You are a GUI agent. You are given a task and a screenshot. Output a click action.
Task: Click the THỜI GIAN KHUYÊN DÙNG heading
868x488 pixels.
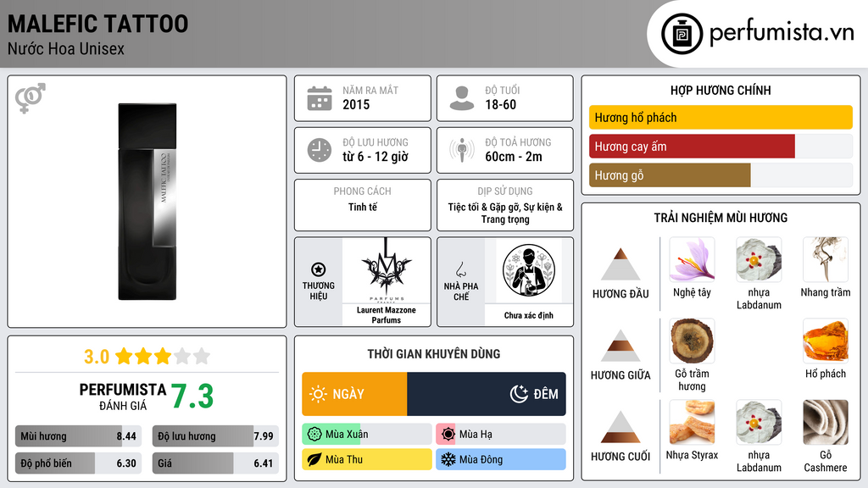click(x=433, y=354)
